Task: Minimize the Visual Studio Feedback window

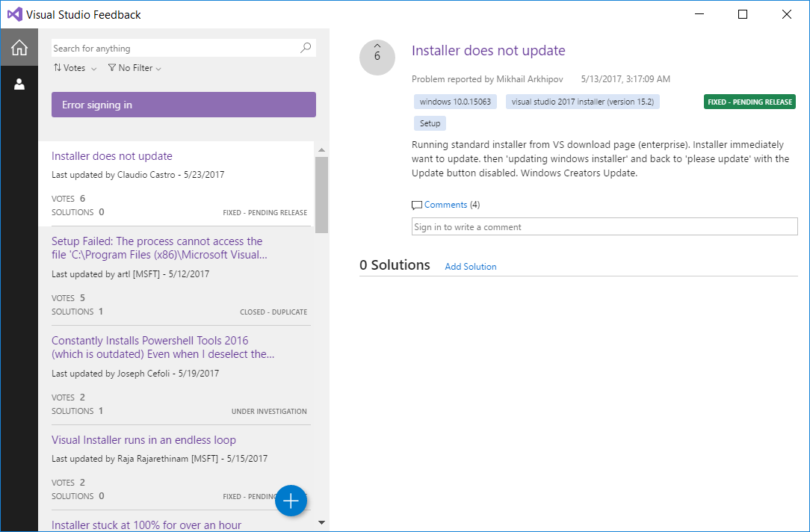Action: point(699,14)
